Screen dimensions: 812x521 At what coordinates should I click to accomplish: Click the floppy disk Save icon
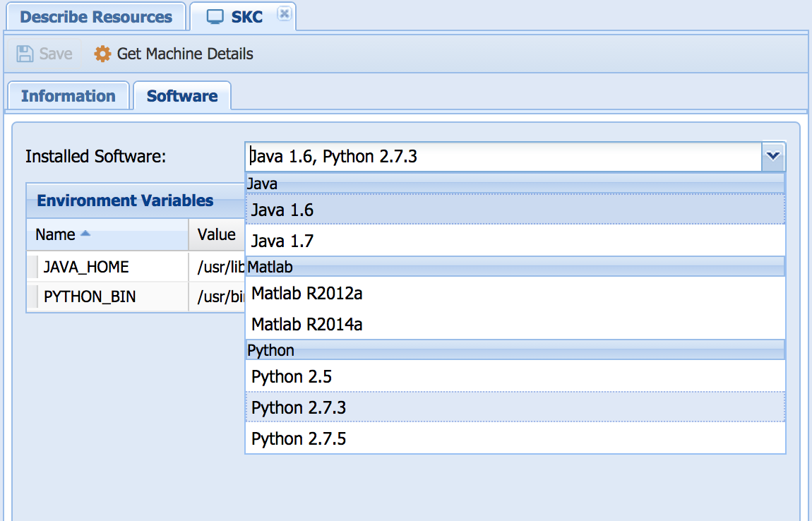(x=25, y=54)
